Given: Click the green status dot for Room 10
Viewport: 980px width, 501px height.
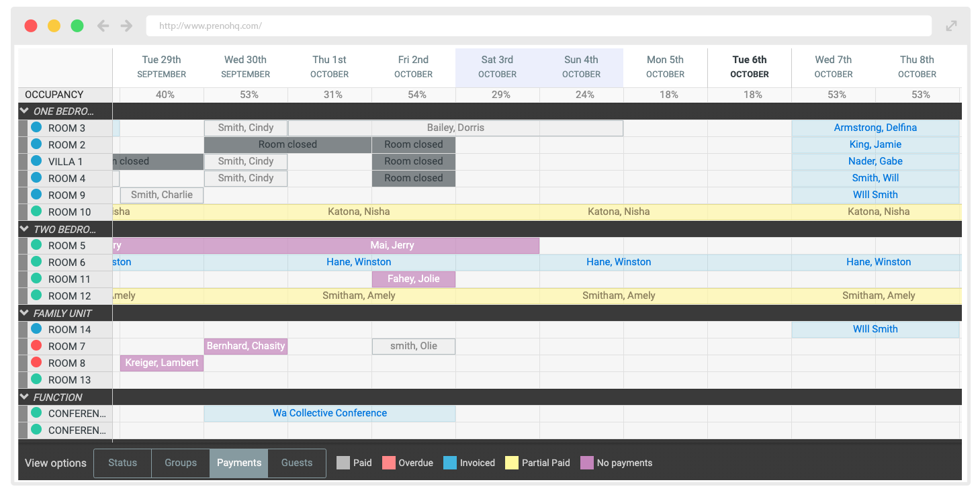Looking at the screenshot, I should coord(36,212).
